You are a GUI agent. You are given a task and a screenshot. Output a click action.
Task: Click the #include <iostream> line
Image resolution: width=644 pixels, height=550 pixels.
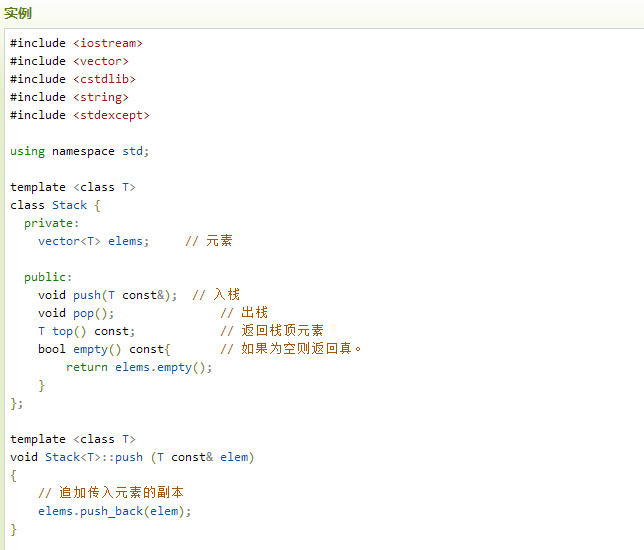76,43
